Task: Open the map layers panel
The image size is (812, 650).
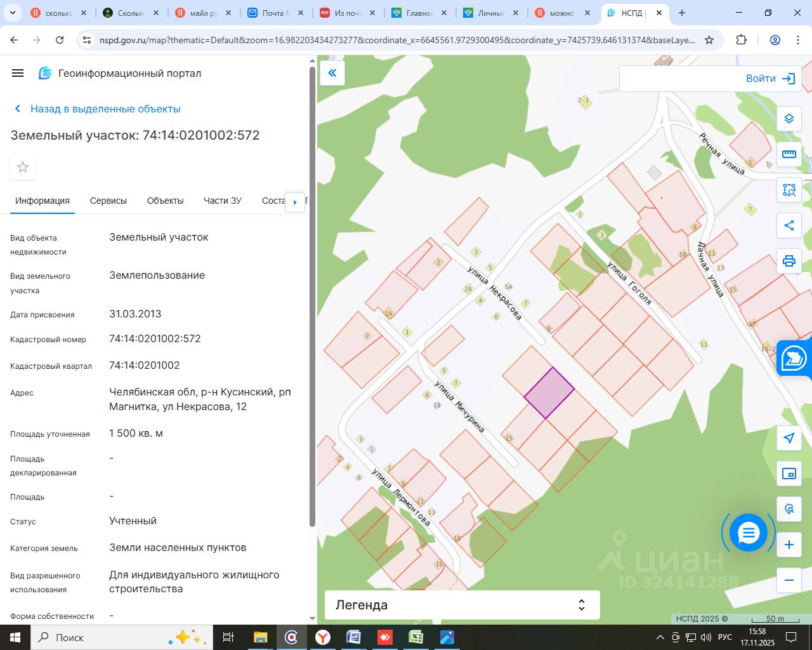Action: pos(789,119)
